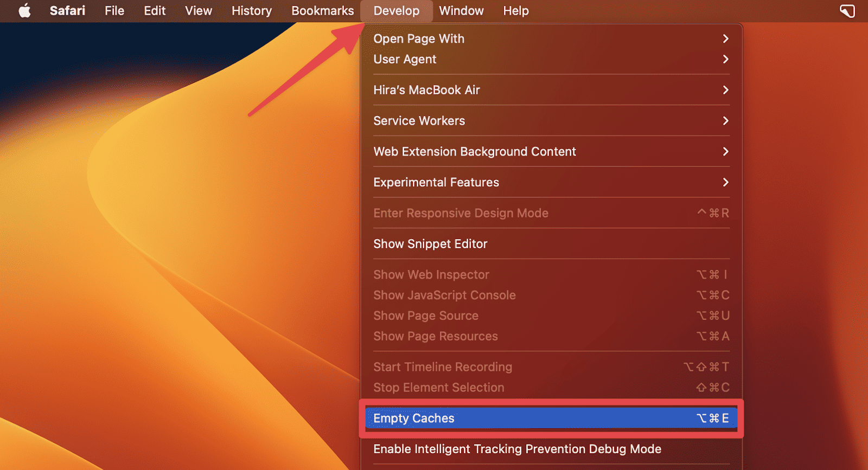Screen dimensions: 868x470
Task: Choose Show Page Source
Action: coord(551,316)
